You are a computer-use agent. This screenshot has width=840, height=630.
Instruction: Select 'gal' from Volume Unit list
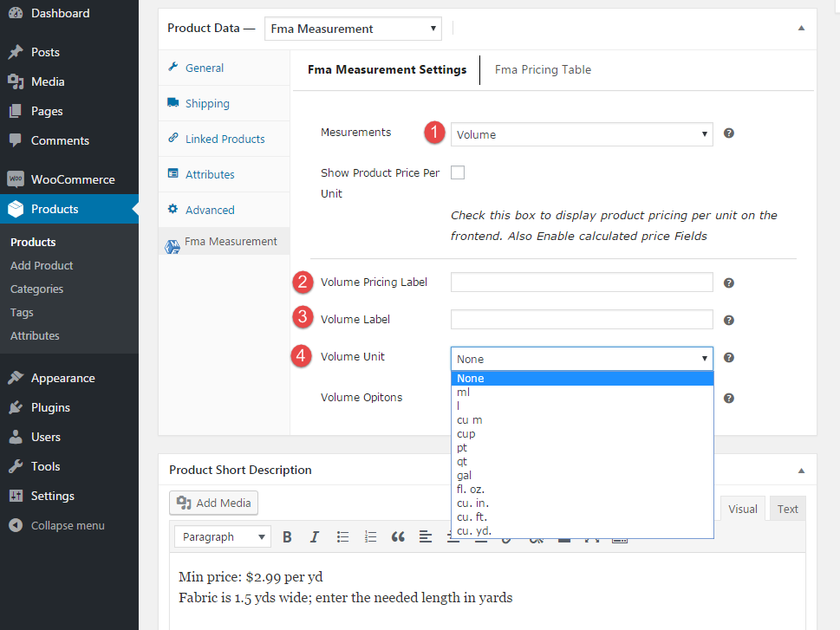[x=583, y=475]
